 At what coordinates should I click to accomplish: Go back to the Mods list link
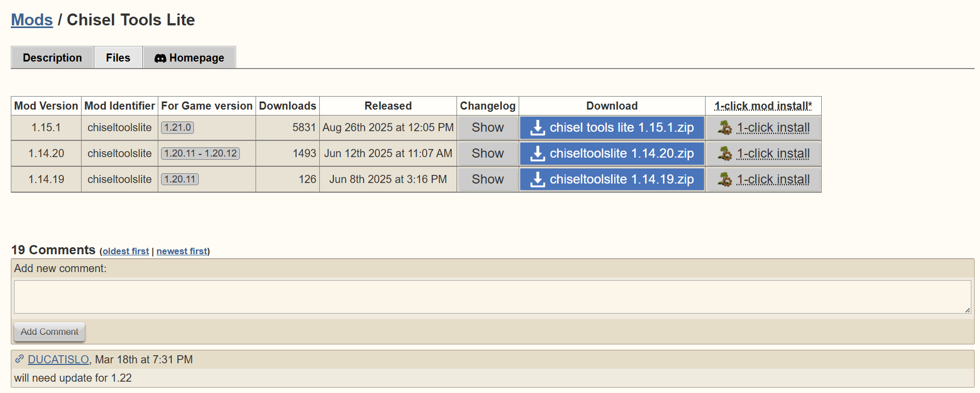point(32,20)
